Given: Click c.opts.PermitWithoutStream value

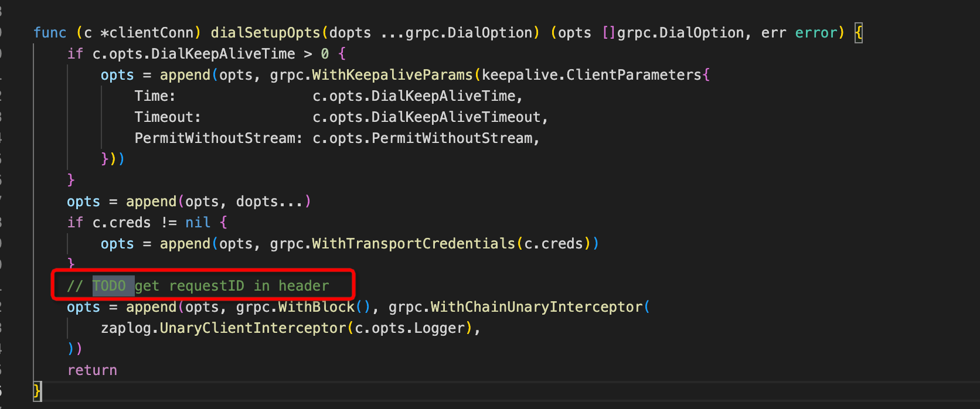Looking at the screenshot, I should (422, 138).
